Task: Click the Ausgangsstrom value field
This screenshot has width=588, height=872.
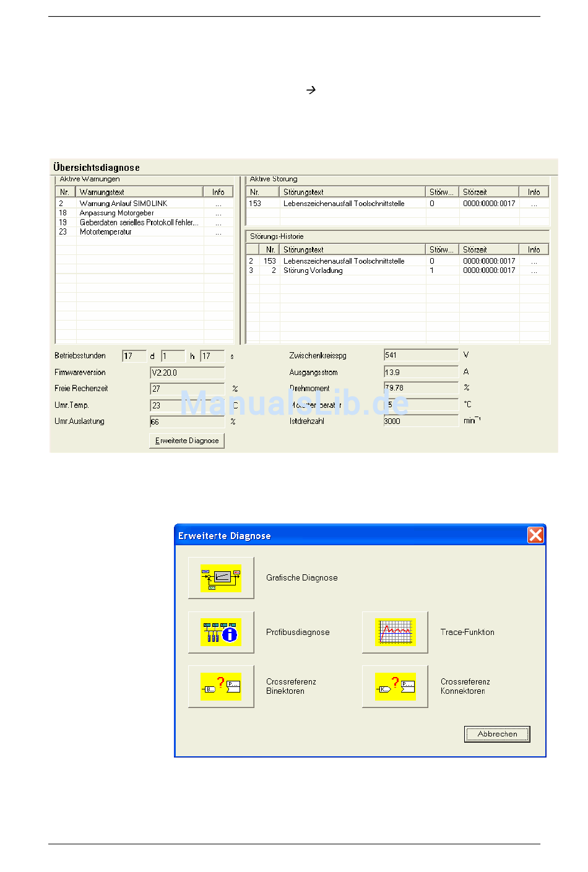Action: coord(421,373)
